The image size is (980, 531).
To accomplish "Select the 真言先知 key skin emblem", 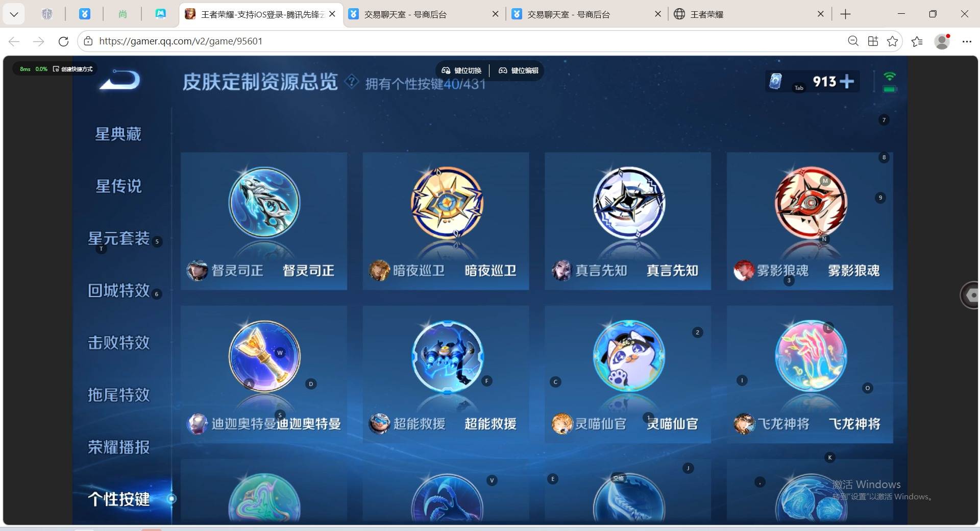I will [629, 203].
